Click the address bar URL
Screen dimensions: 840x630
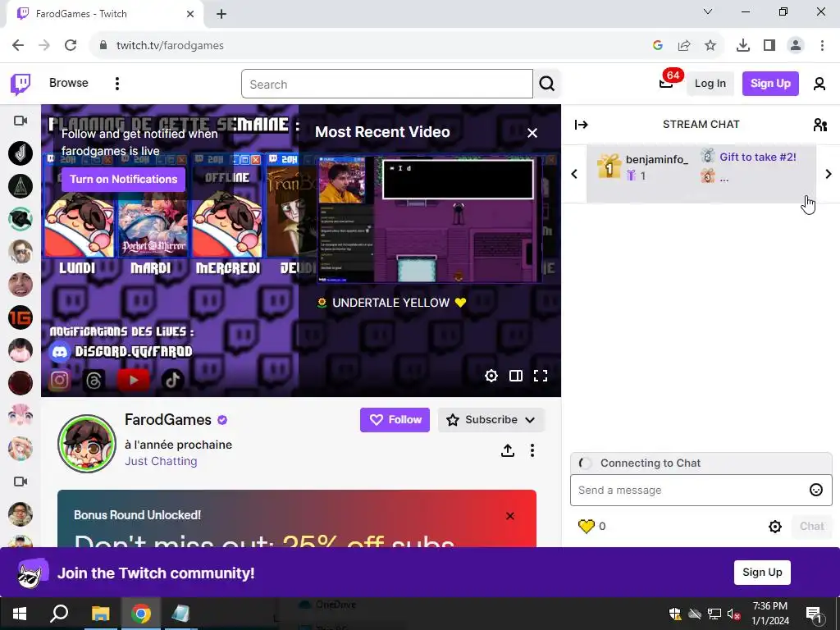171,46
